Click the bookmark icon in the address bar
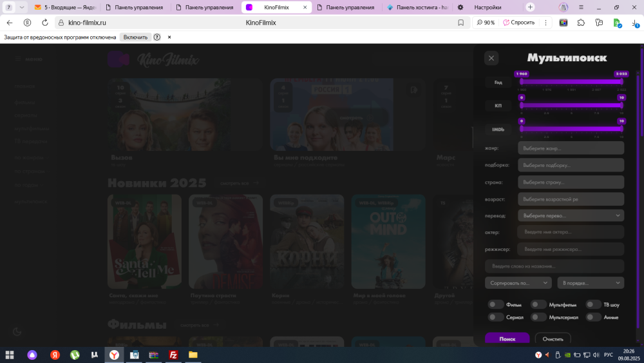The image size is (644, 363). coord(460,23)
